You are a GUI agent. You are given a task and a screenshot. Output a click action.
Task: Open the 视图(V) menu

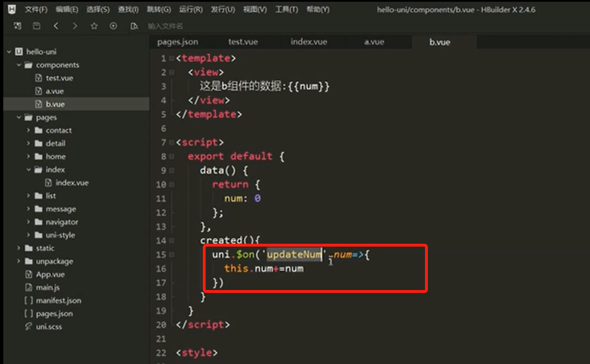tap(255, 9)
